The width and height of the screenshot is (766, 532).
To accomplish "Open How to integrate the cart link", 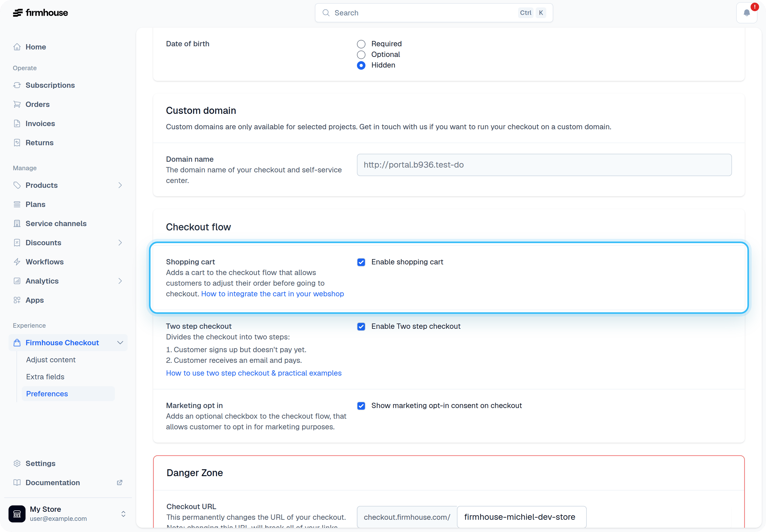I will tap(272, 294).
